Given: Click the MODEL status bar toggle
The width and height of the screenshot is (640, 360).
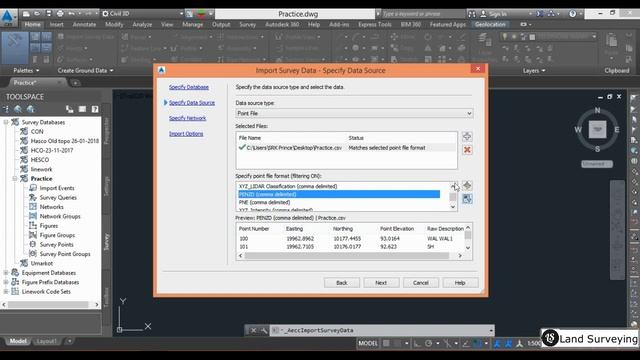Looking at the screenshot, I should 368,343.
